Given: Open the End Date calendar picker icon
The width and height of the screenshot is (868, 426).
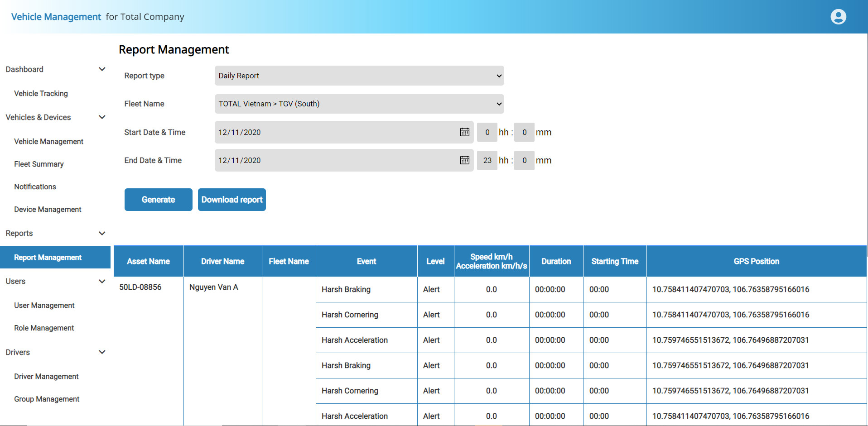Looking at the screenshot, I should point(464,160).
